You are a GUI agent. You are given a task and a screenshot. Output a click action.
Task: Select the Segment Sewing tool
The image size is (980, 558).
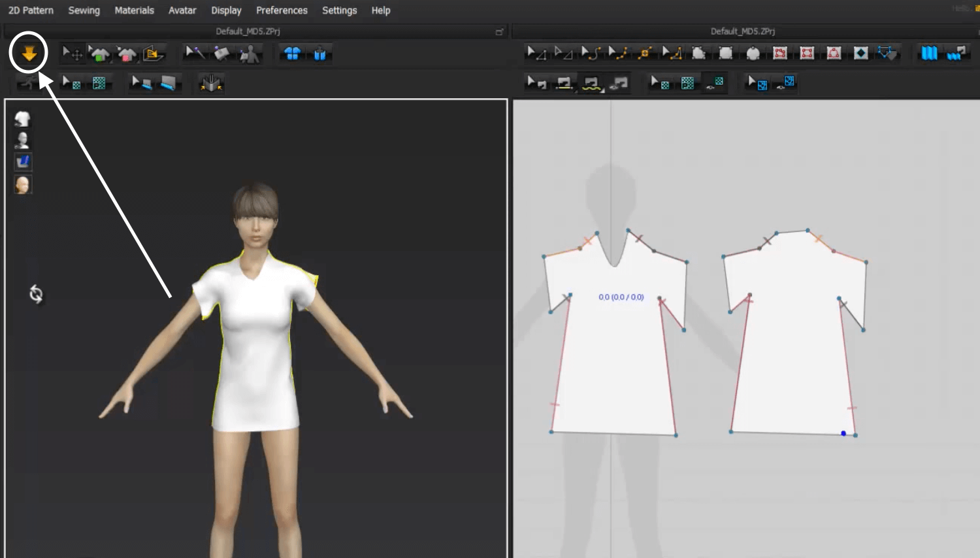563,83
